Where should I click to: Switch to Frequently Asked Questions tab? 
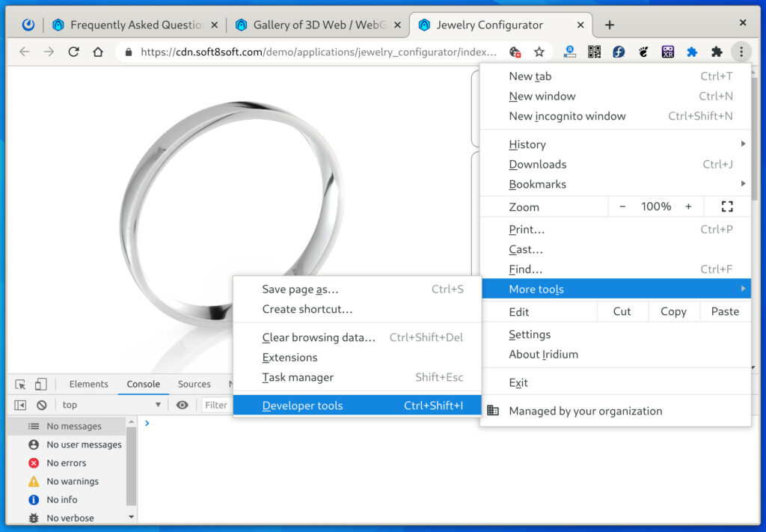(x=136, y=25)
